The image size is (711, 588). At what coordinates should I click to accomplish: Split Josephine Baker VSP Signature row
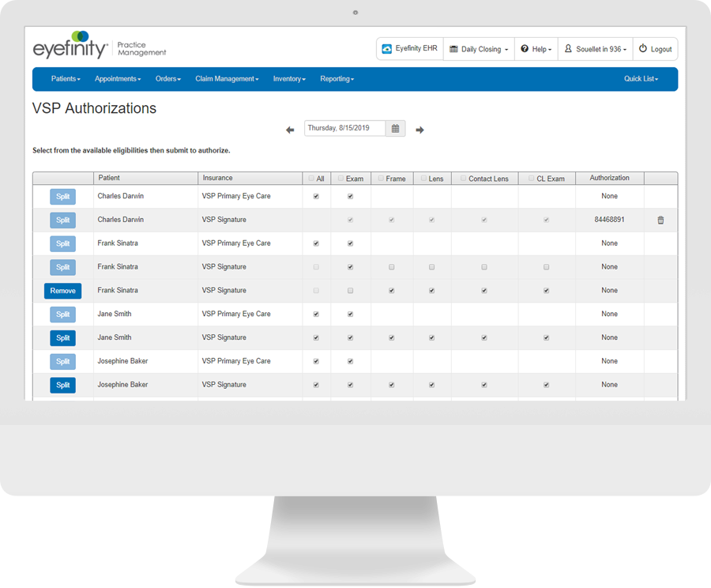(62, 385)
